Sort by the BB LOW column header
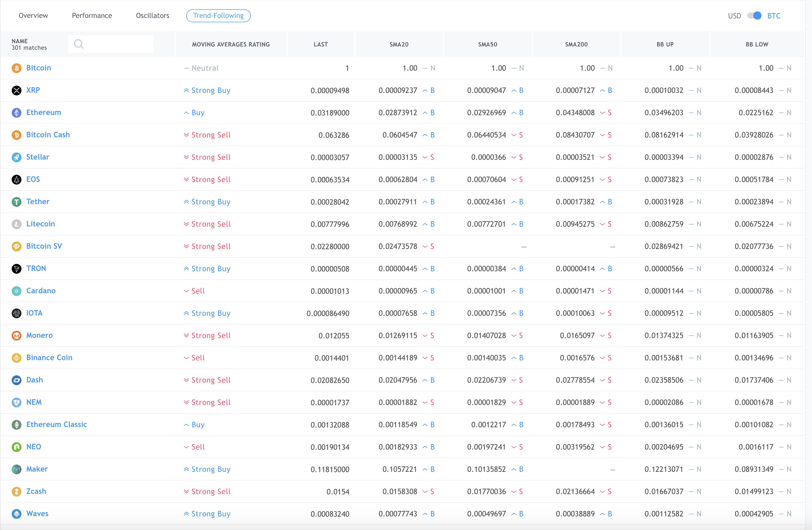The image size is (812, 530). coord(757,44)
